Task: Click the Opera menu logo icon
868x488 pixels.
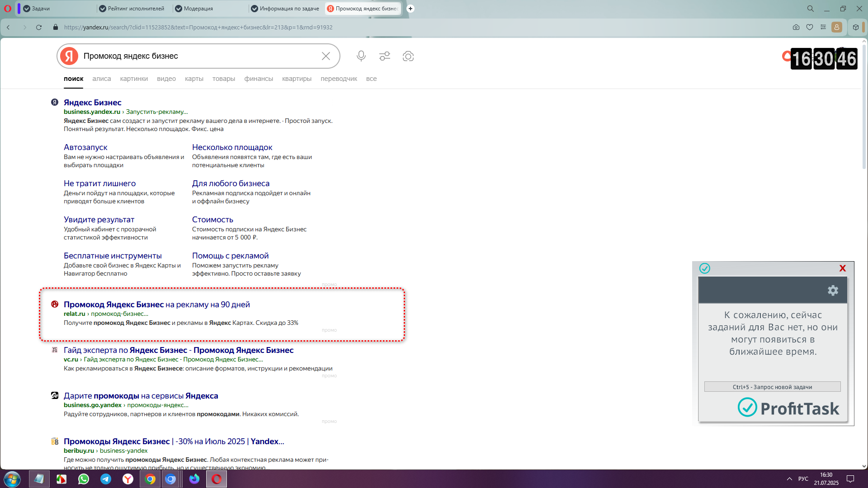Action: (x=7, y=8)
